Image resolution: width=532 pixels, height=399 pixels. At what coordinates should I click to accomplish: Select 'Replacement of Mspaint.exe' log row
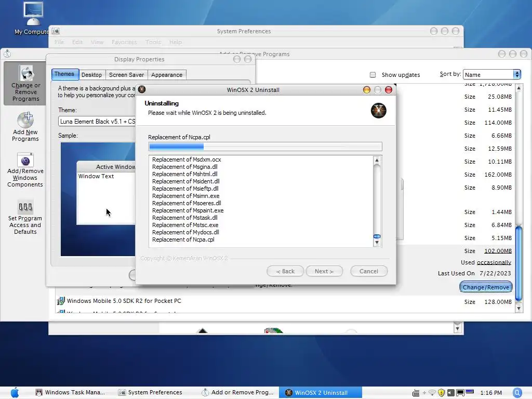(188, 210)
